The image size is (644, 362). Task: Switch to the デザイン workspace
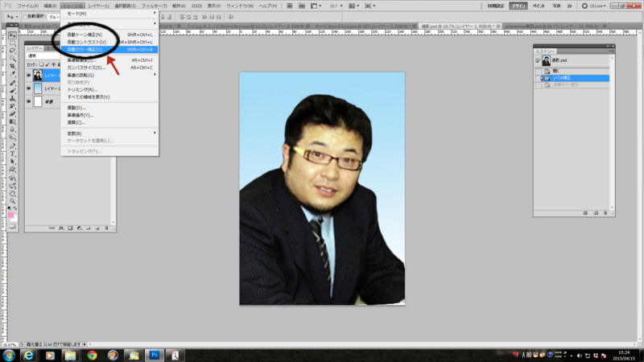pyautogui.click(x=518, y=6)
